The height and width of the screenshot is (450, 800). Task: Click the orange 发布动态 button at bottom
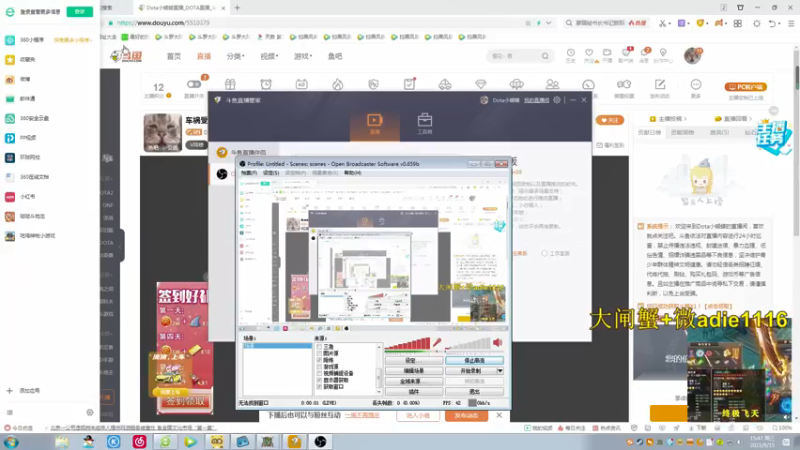click(466, 416)
